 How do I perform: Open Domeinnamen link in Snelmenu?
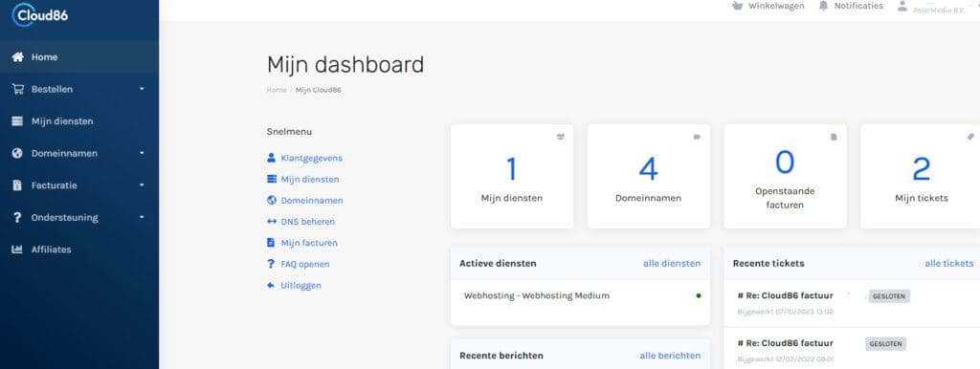(x=312, y=201)
